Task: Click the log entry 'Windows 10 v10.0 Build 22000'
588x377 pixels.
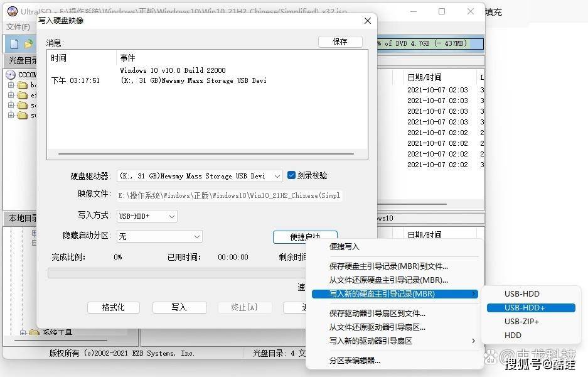Action: (173, 70)
